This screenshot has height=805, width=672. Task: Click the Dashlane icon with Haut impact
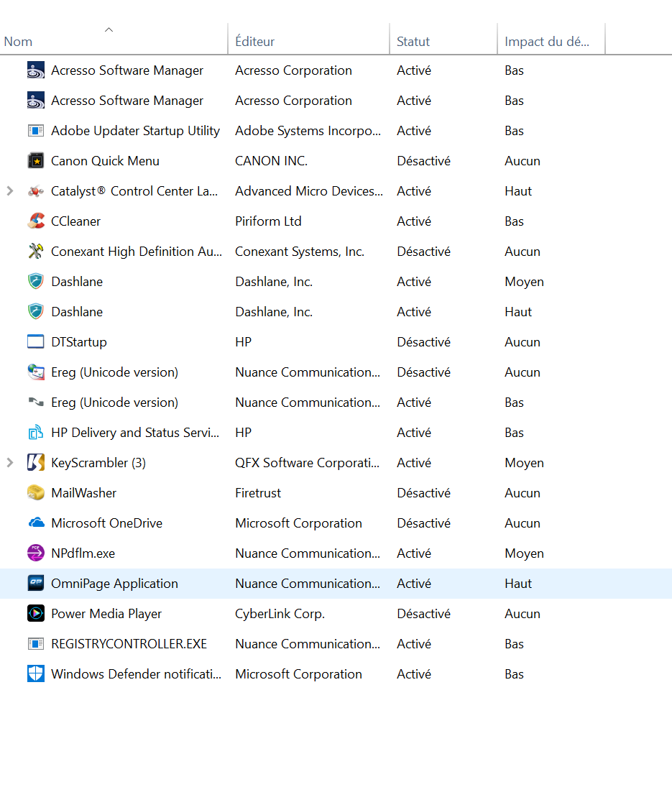[35, 312]
